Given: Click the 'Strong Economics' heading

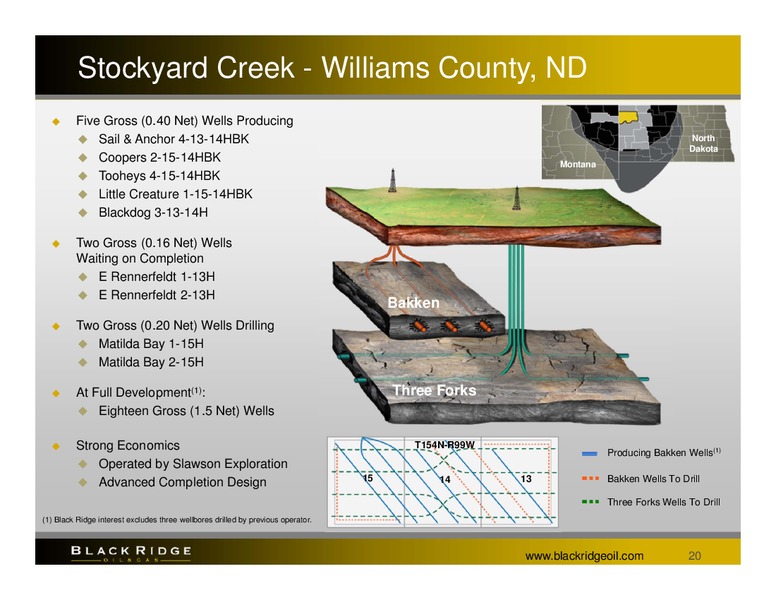Looking at the screenshot, I should (128, 446).
